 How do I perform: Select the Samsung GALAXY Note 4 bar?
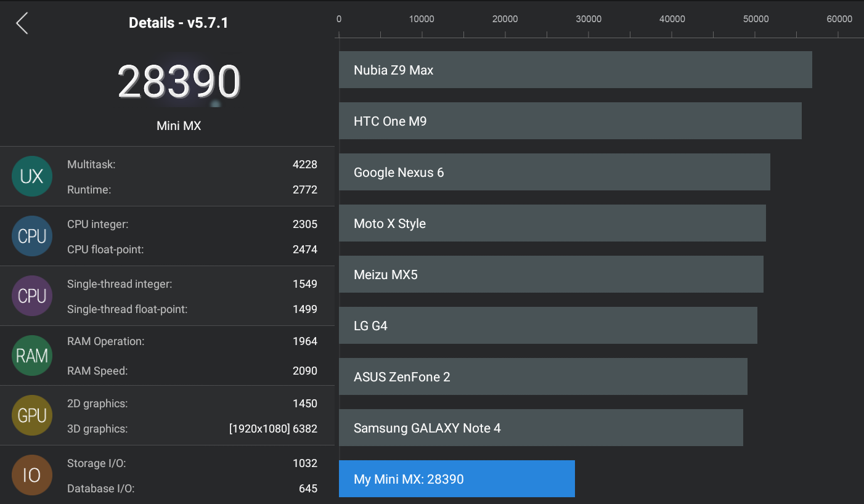pyautogui.click(x=541, y=428)
